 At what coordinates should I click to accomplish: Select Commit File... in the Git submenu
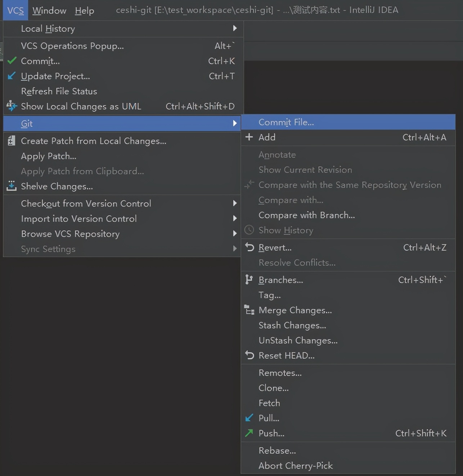coord(286,122)
